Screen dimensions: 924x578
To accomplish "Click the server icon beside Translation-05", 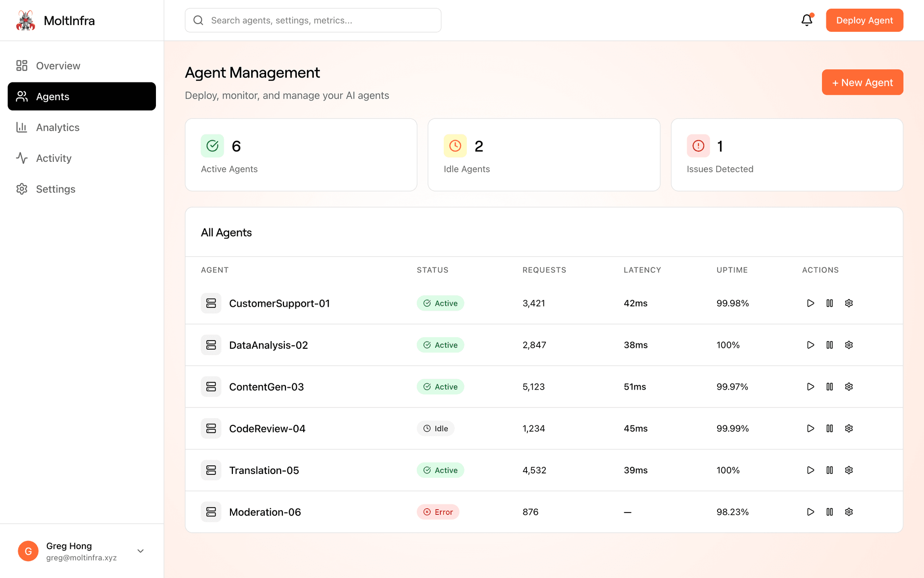I will [211, 470].
